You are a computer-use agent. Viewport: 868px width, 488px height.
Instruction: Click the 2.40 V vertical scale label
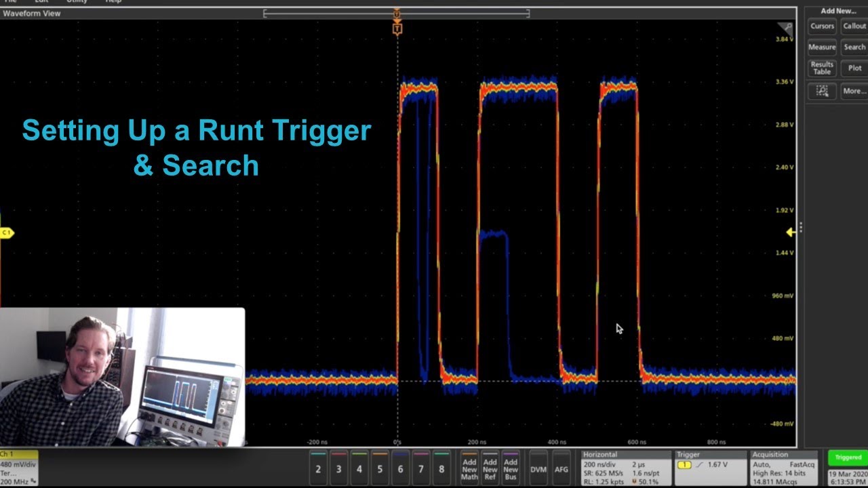785,167
